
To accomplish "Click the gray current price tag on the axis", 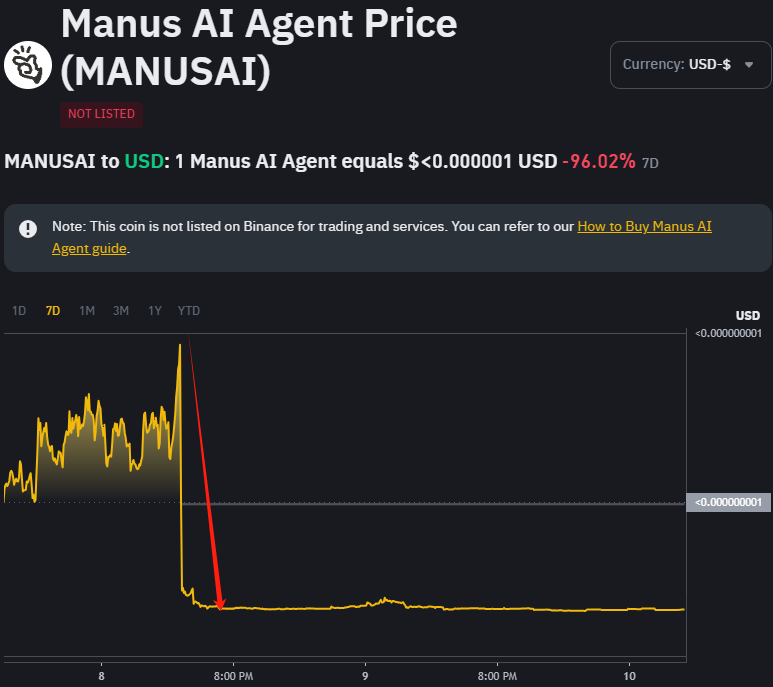I will [729, 502].
